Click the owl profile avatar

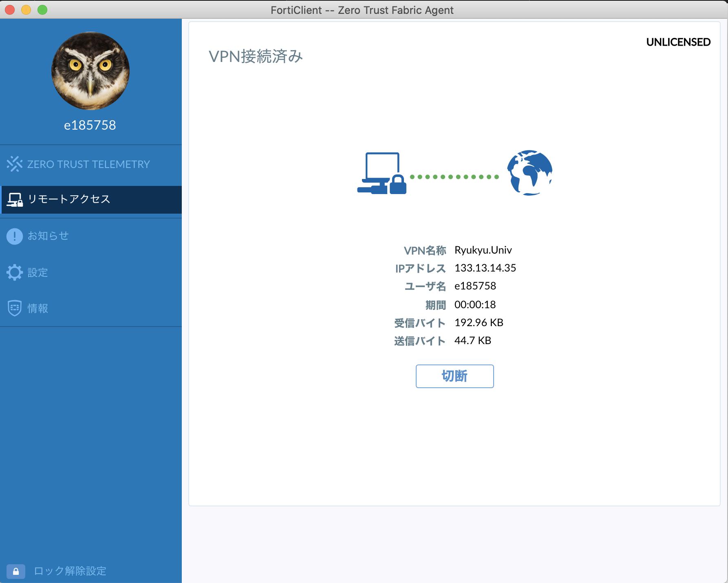pyautogui.click(x=90, y=71)
